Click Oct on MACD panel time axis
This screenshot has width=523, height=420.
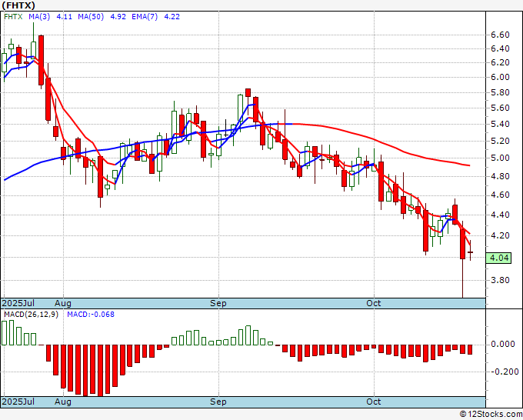(x=373, y=402)
